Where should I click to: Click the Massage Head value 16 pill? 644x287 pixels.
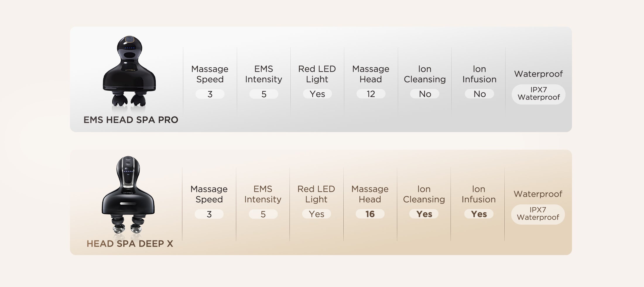pyautogui.click(x=370, y=214)
